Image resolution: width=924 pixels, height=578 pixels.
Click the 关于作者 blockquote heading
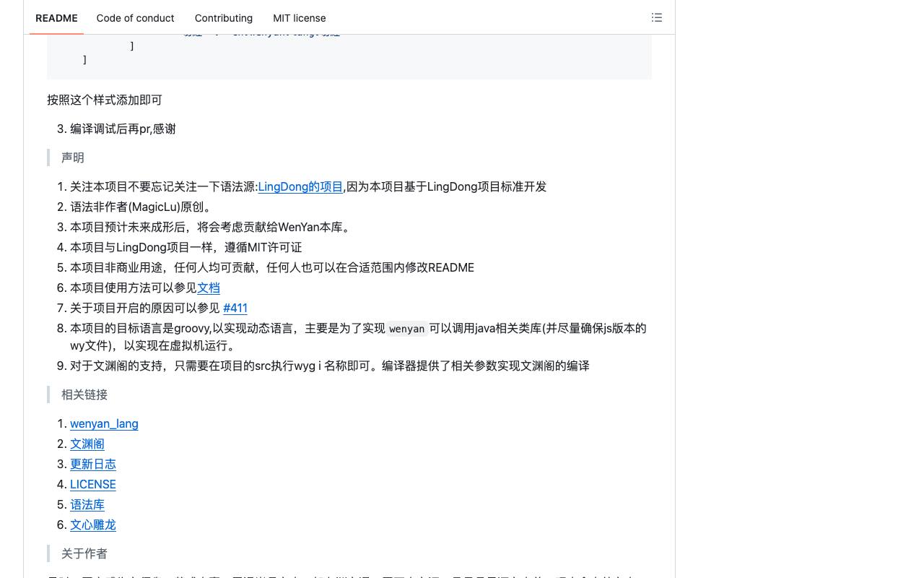(84, 553)
